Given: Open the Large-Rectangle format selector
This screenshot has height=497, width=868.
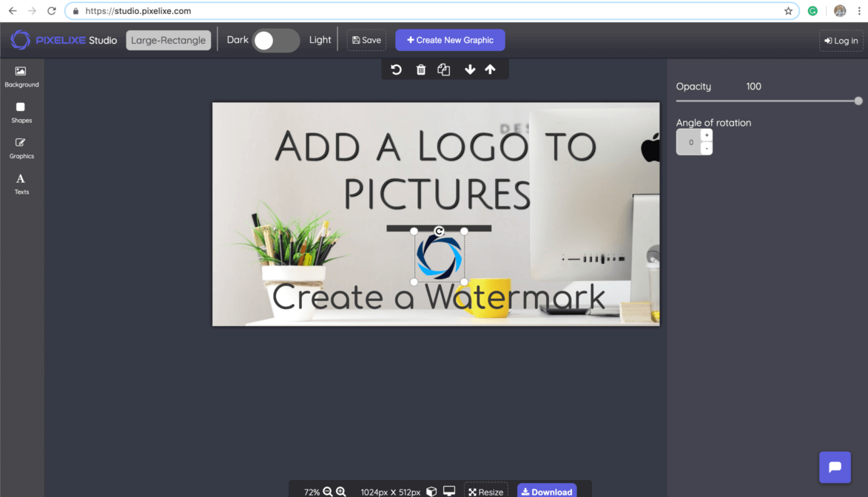Looking at the screenshot, I should [169, 41].
